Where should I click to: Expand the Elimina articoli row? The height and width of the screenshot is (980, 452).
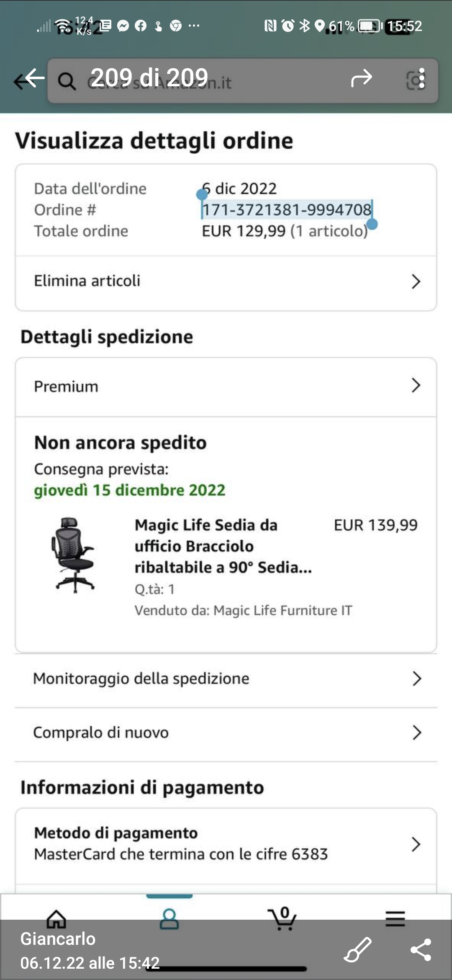(x=226, y=281)
